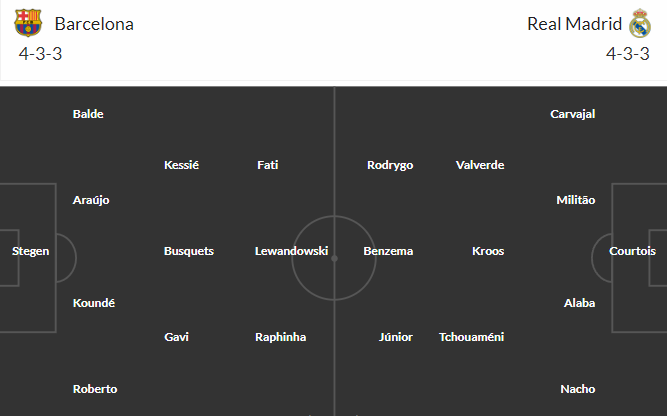Screen dimensions: 667x416
Task: Click the Gavi player name
Action: click(176, 337)
